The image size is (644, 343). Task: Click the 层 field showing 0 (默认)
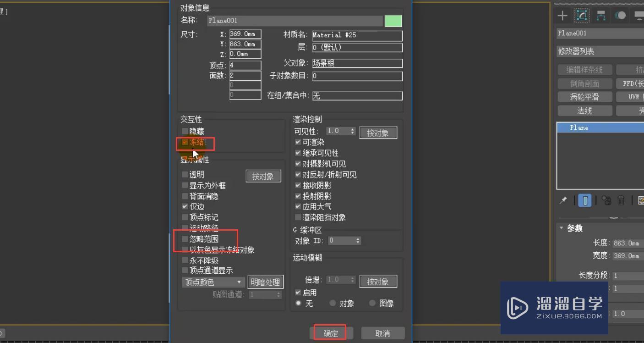point(357,47)
